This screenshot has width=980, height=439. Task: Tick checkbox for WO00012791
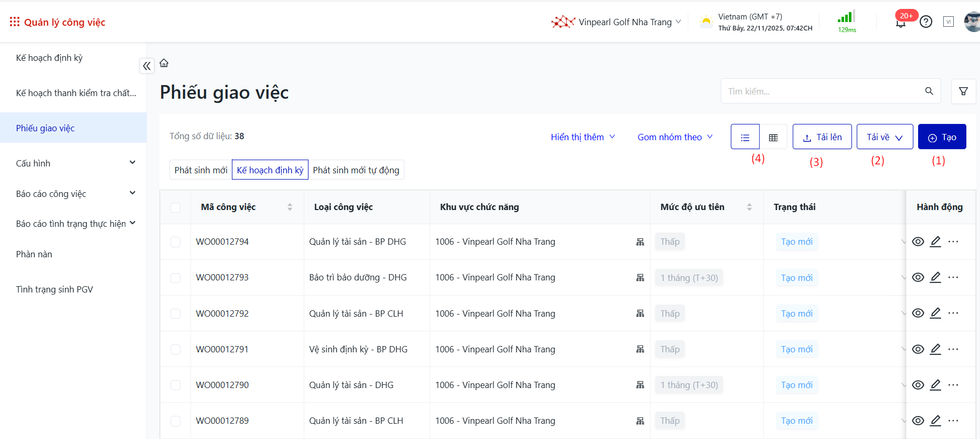[x=176, y=349]
